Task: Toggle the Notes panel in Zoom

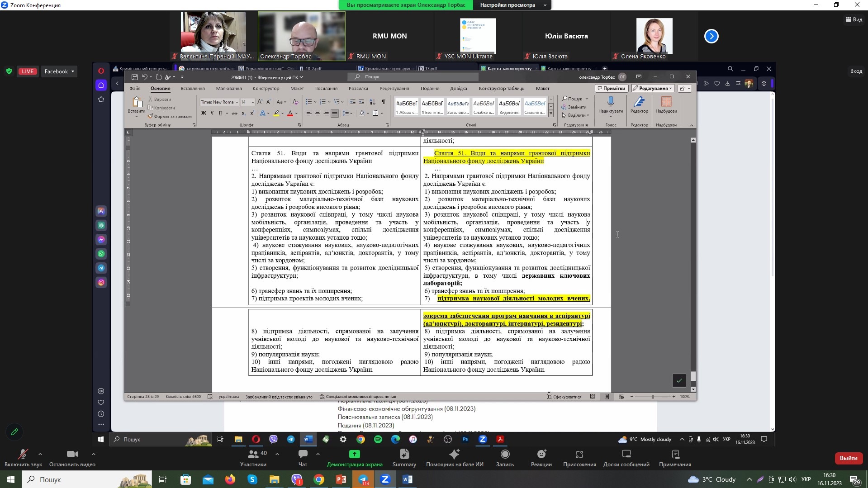Action: 675,457
